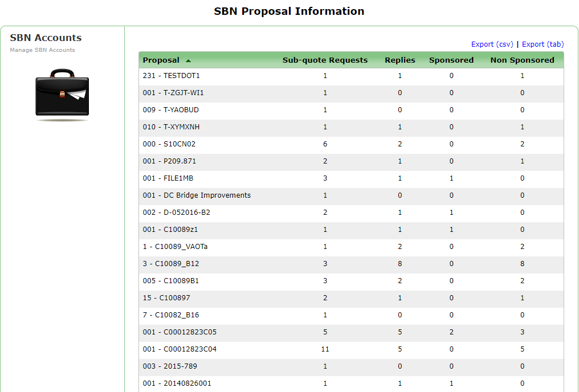
Task: Open the SBN Accounts heading
Action: 46,38
